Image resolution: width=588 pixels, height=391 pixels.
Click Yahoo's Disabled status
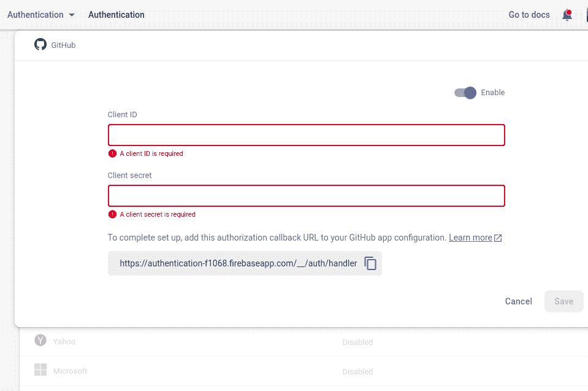(357, 342)
